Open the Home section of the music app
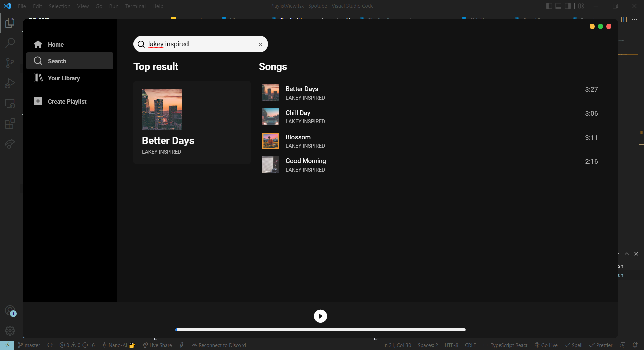This screenshot has width=644, height=350. [56, 44]
